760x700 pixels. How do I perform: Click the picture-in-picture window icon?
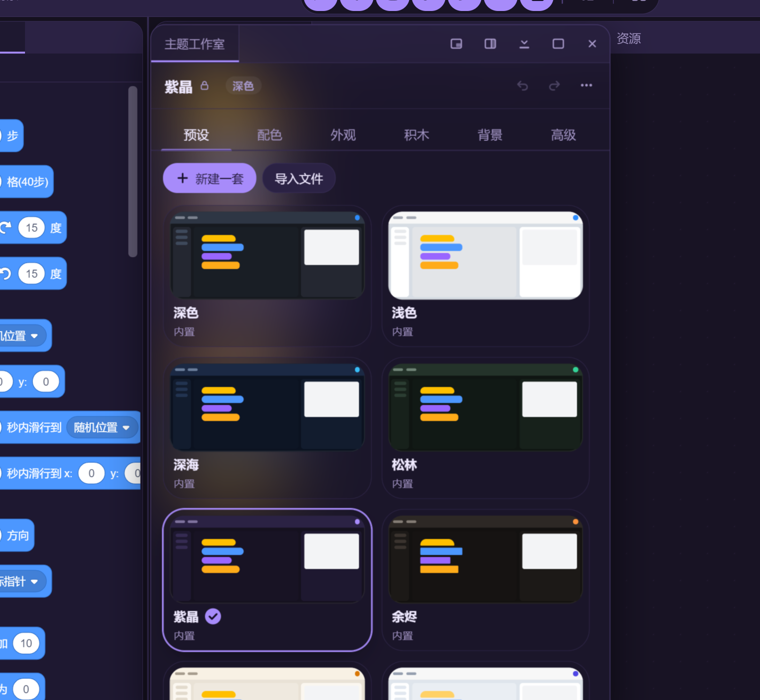point(456,44)
